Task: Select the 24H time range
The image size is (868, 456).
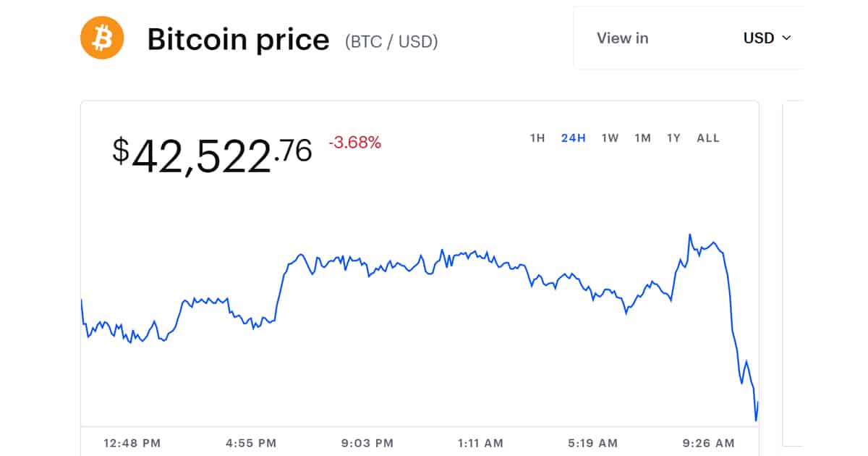Action: [x=574, y=138]
